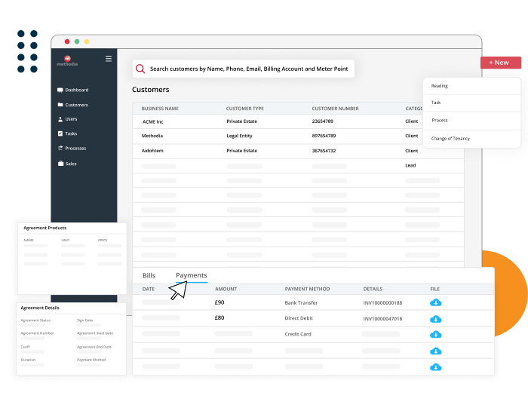Click the customer search input field
This screenshot has height=420, width=528.
249,69
